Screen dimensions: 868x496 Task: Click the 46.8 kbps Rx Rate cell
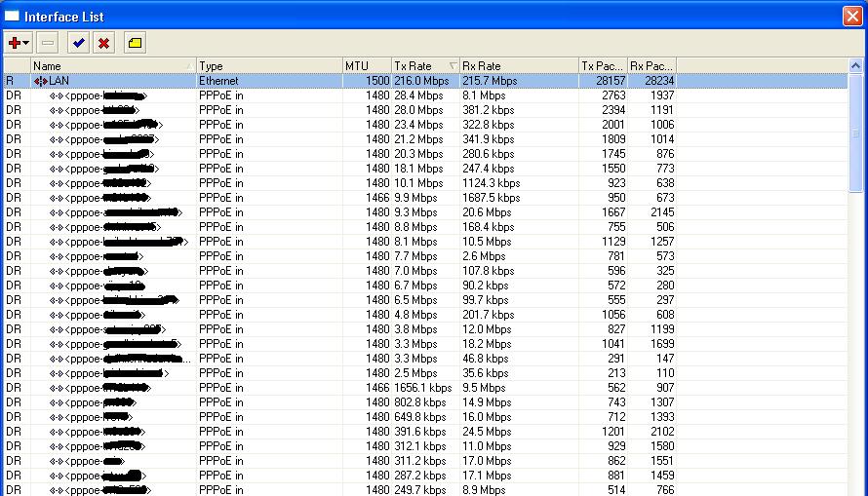(x=485, y=359)
